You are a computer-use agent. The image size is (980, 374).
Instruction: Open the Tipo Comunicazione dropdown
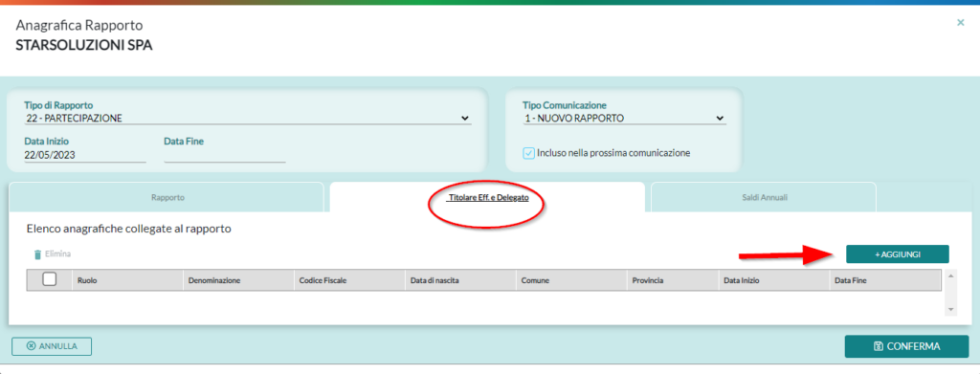(x=624, y=118)
